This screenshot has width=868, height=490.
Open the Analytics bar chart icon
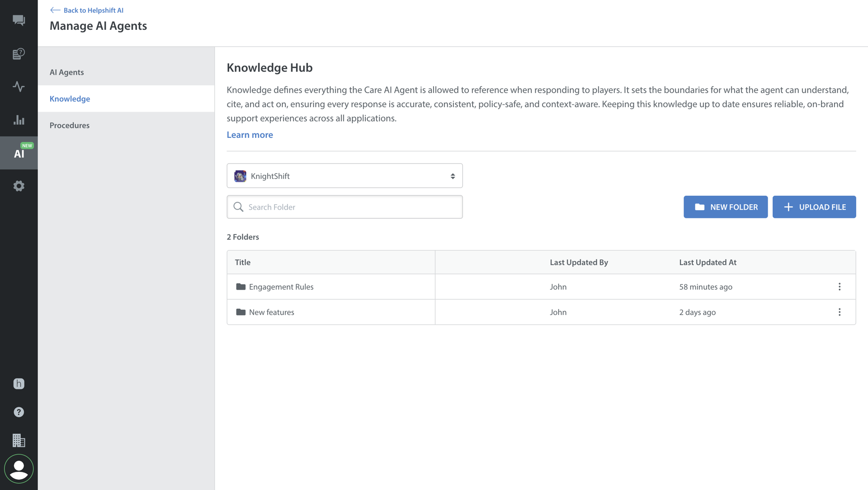pyautogui.click(x=19, y=120)
